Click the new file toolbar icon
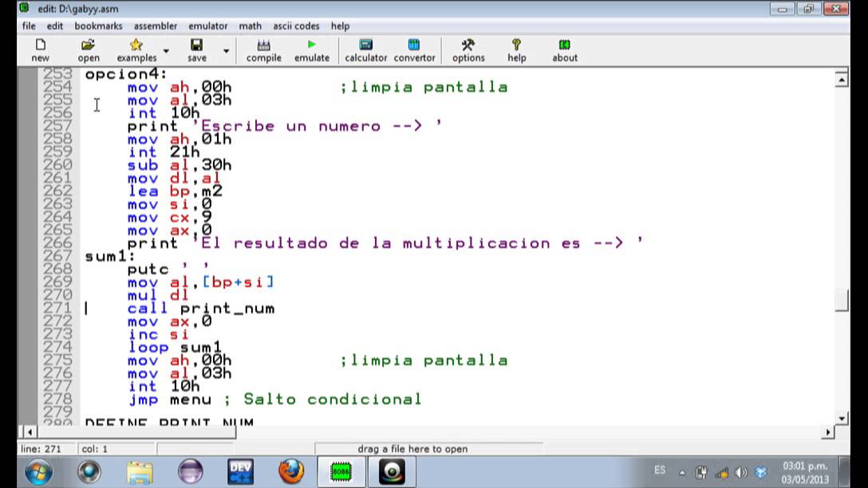 pos(40,49)
